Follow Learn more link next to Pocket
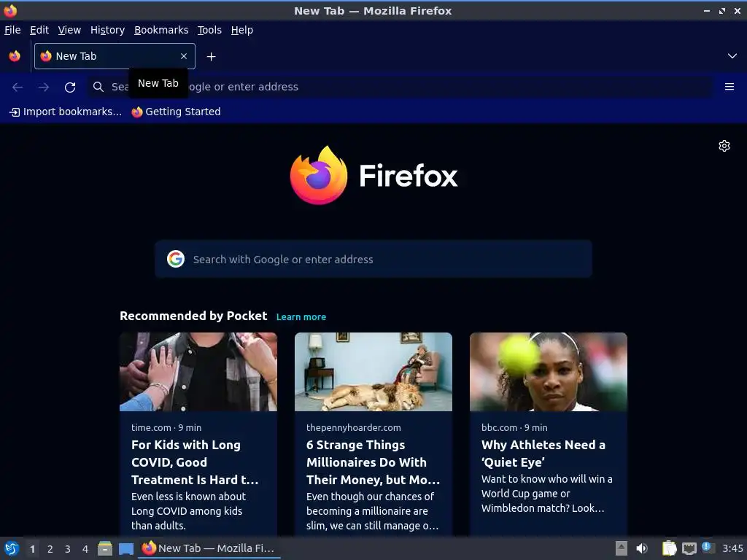 tap(301, 316)
